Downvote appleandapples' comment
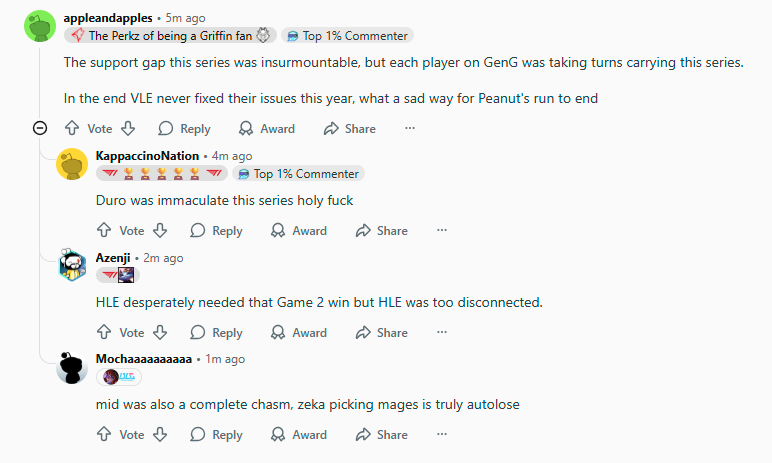Screen dimensions: 772x463 [x=128, y=128]
